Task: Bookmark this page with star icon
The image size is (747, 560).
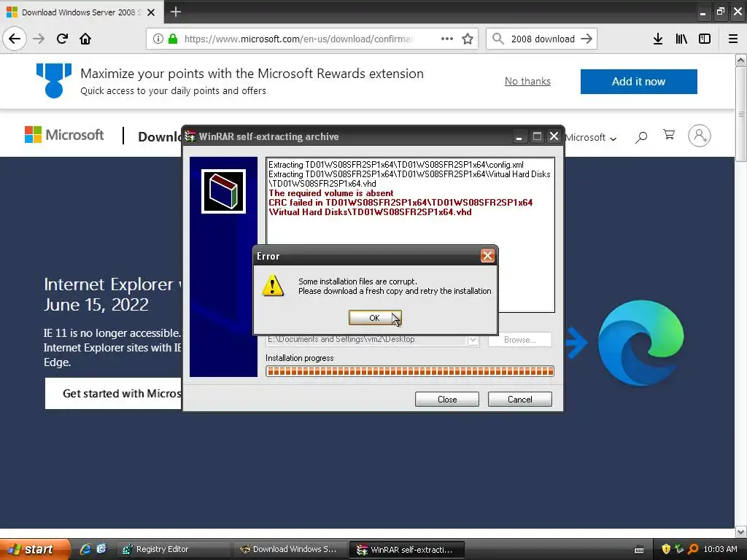Action: click(x=468, y=39)
